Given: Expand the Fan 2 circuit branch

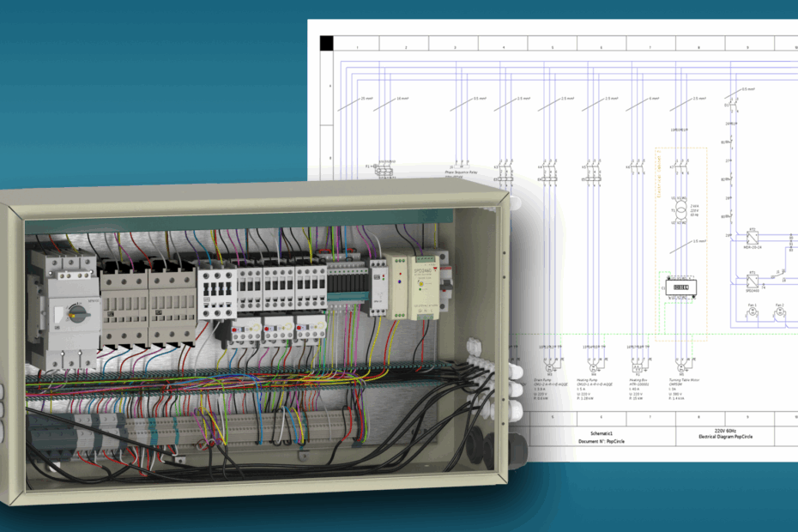Looking at the screenshot, I should pyautogui.click(x=779, y=312).
